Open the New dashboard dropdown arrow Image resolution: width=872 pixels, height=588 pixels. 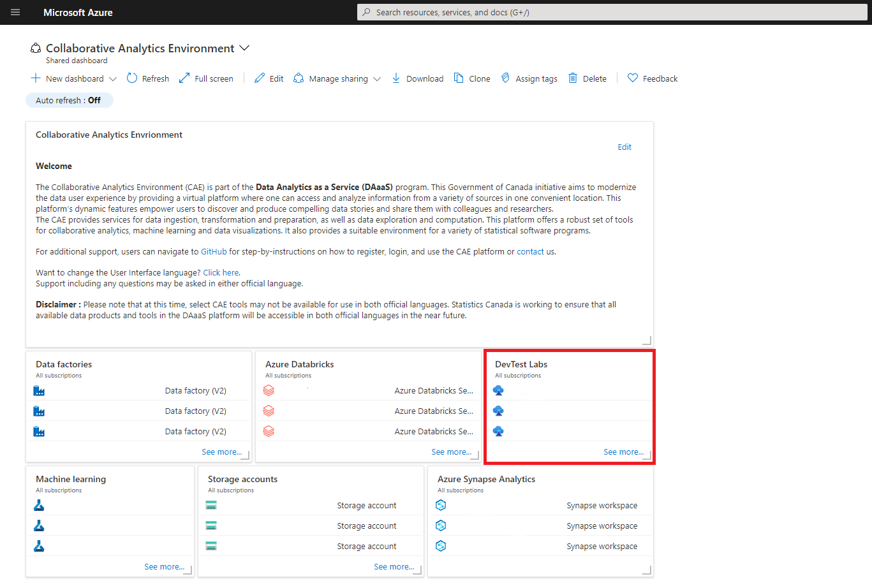(113, 79)
